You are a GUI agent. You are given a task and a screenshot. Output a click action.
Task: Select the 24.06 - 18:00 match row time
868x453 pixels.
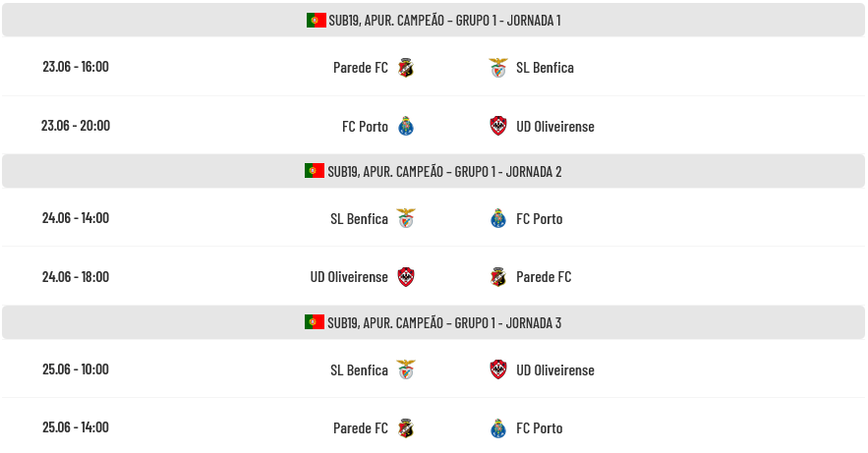(76, 276)
